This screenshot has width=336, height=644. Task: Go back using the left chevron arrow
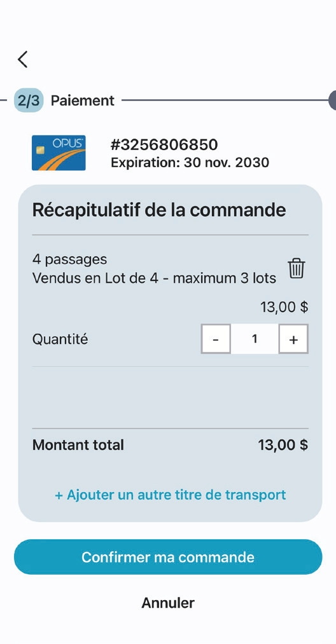(x=23, y=59)
